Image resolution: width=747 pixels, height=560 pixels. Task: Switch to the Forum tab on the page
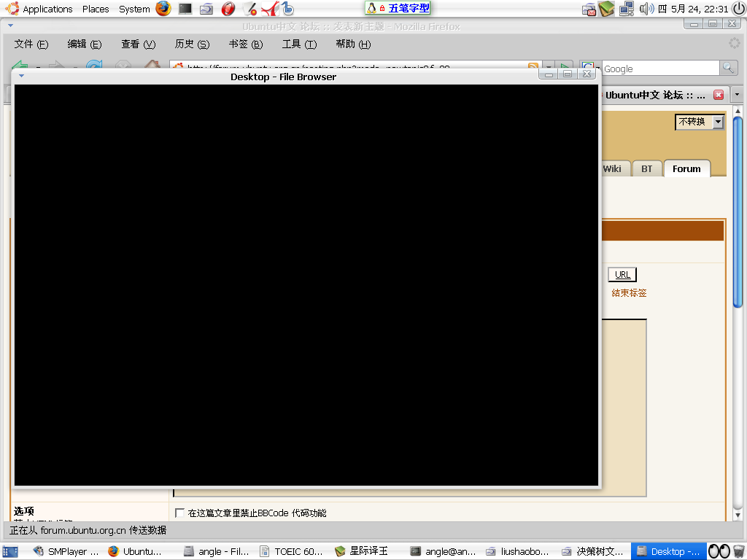686,168
